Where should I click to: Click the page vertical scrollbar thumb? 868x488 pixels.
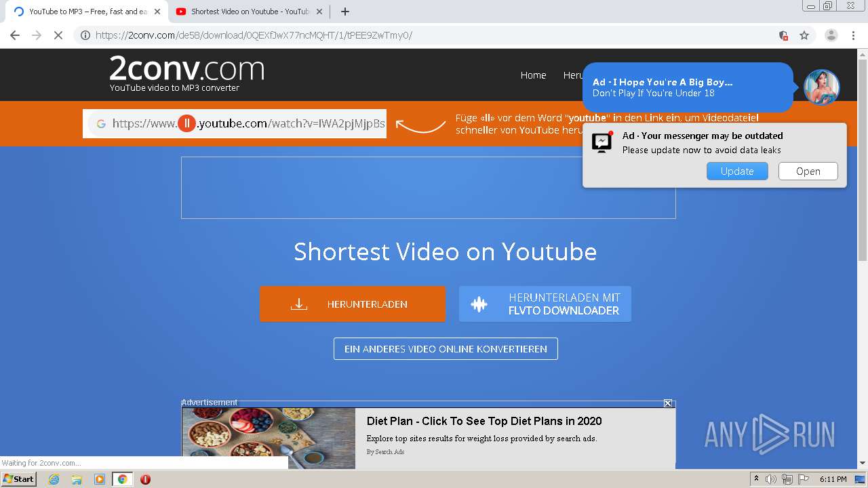863,161
